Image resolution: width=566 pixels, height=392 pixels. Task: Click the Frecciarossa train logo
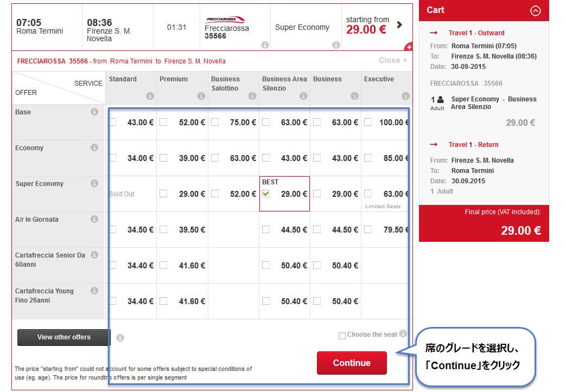pos(225,19)
